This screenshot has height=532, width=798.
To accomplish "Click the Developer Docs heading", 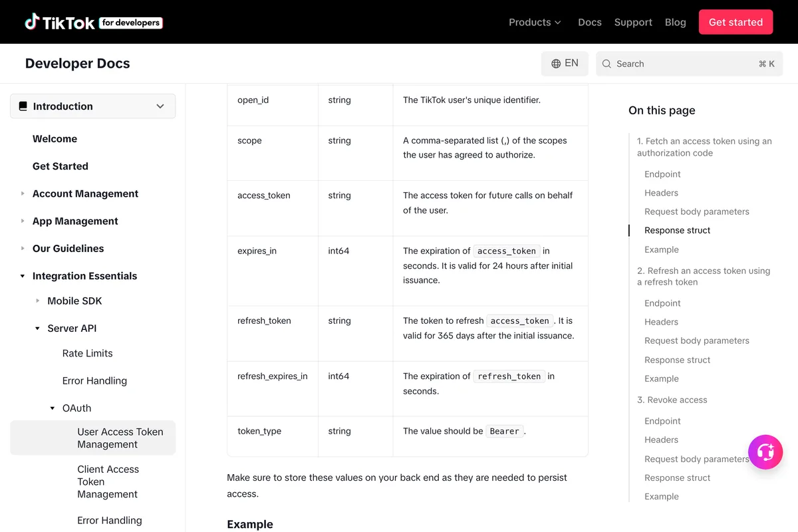I will point(77,64).
